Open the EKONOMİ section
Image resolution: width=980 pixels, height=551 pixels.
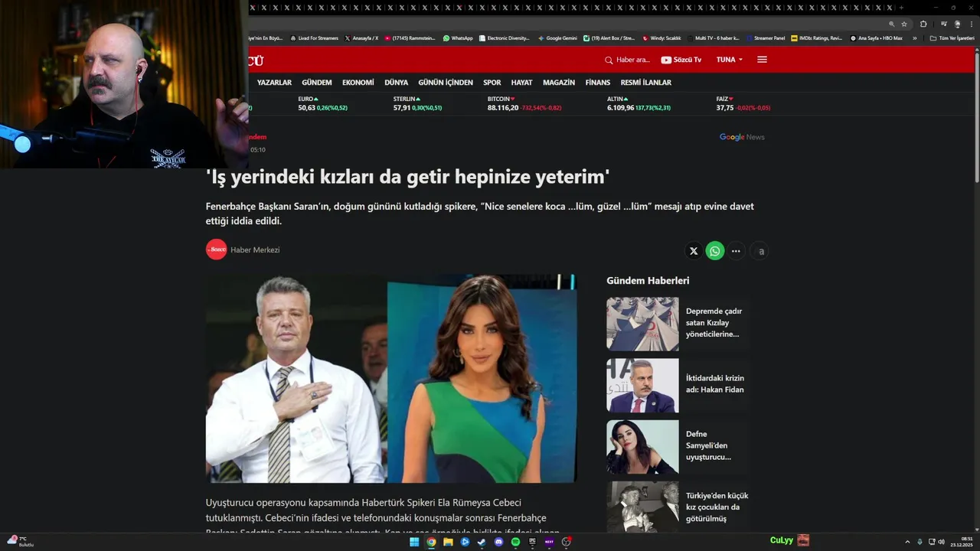(358, 83)
